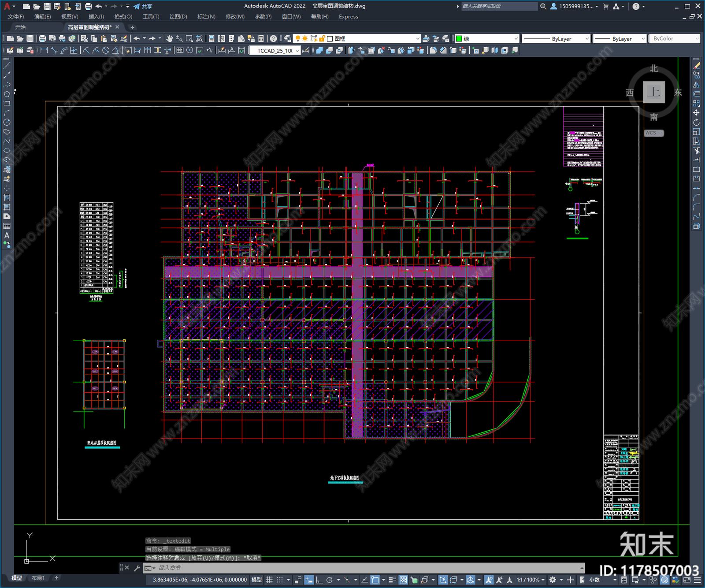Click the Linear dimension tool icon
The image size is (705, 588).
(x=44, y=50)
